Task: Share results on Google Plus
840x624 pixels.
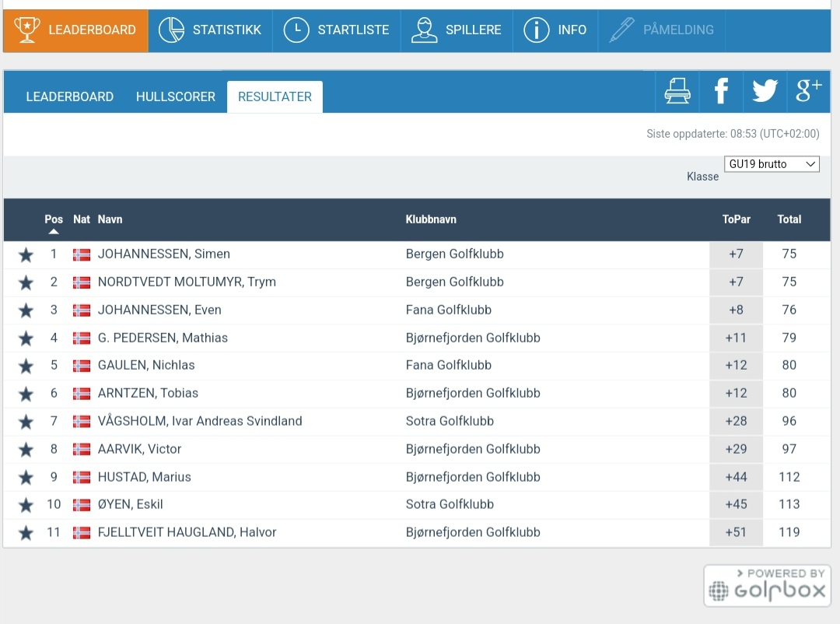Action: coord(808,91)
